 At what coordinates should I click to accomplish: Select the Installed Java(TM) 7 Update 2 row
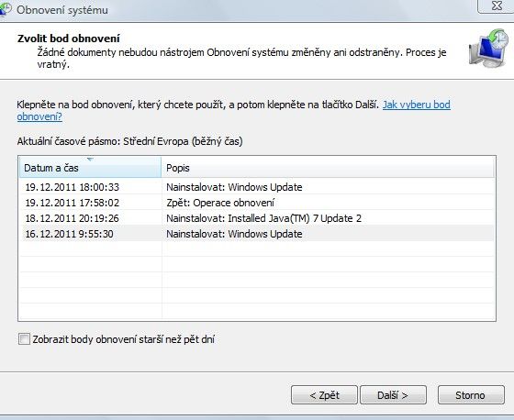(x=257, y=218)
